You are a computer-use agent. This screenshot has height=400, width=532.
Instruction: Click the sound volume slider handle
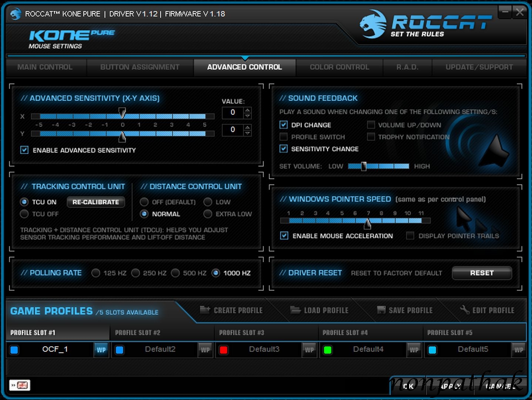pos(364,166)
